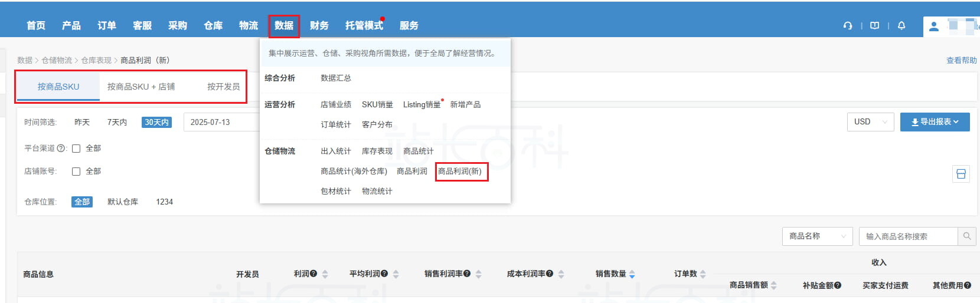Switch to 按商品SKU + 店铺 tab
Image resolution: width=980 pixels, height=303 pixels.
[x=141, y=87]
